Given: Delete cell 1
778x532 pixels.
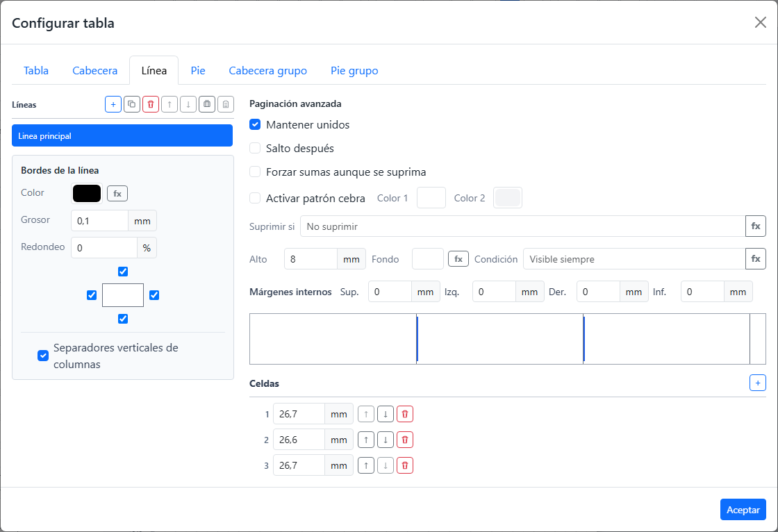Looking at the screenshot, I should click(x=405, y=414).
